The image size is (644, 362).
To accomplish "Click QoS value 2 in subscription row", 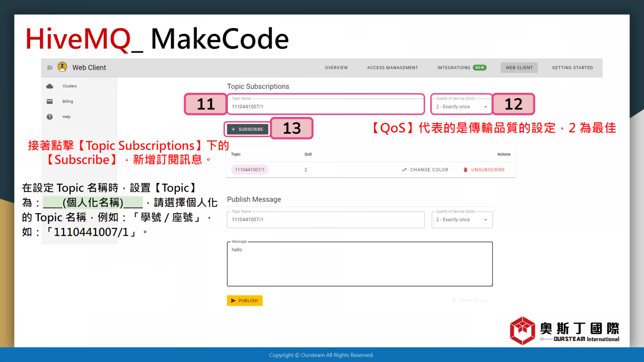I will click(306, 170).
